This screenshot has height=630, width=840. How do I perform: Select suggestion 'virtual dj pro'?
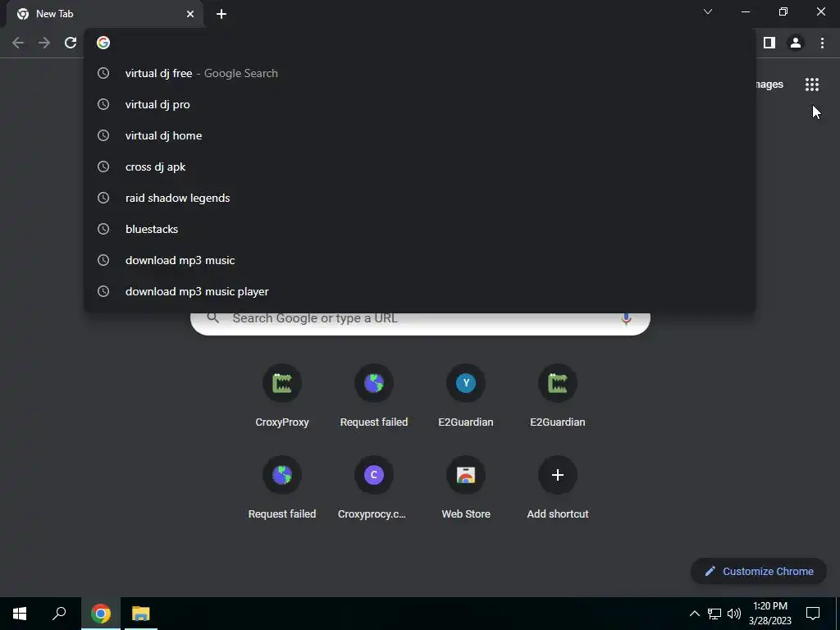coord(420,104)
